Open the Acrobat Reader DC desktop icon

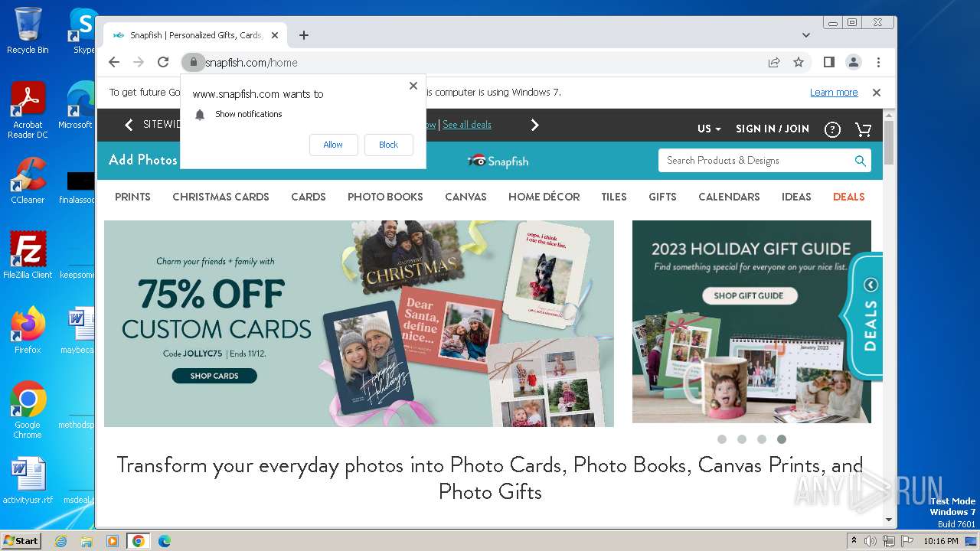(x=28, y=110)
